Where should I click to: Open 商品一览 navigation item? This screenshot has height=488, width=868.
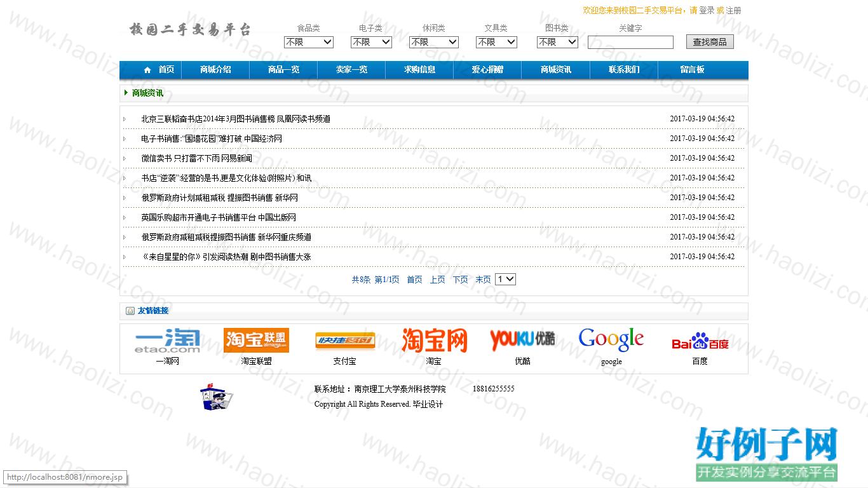tap(283, 70)
